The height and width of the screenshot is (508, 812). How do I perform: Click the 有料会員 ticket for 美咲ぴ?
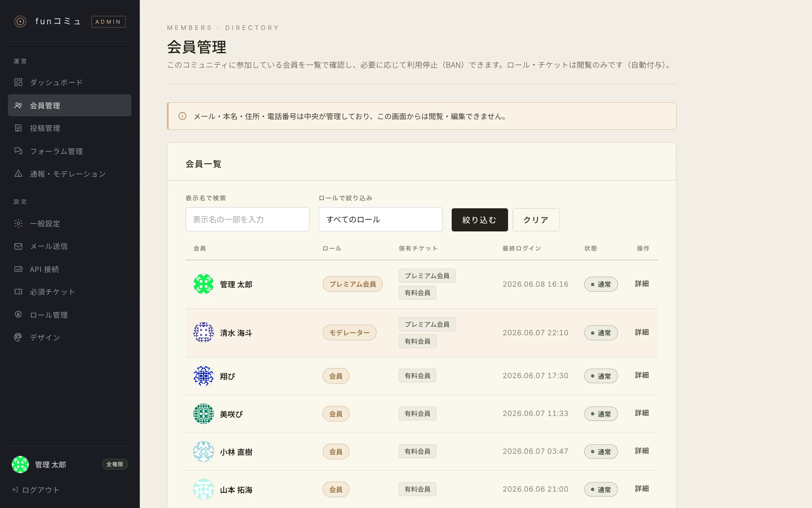click(x=417, y=413)
